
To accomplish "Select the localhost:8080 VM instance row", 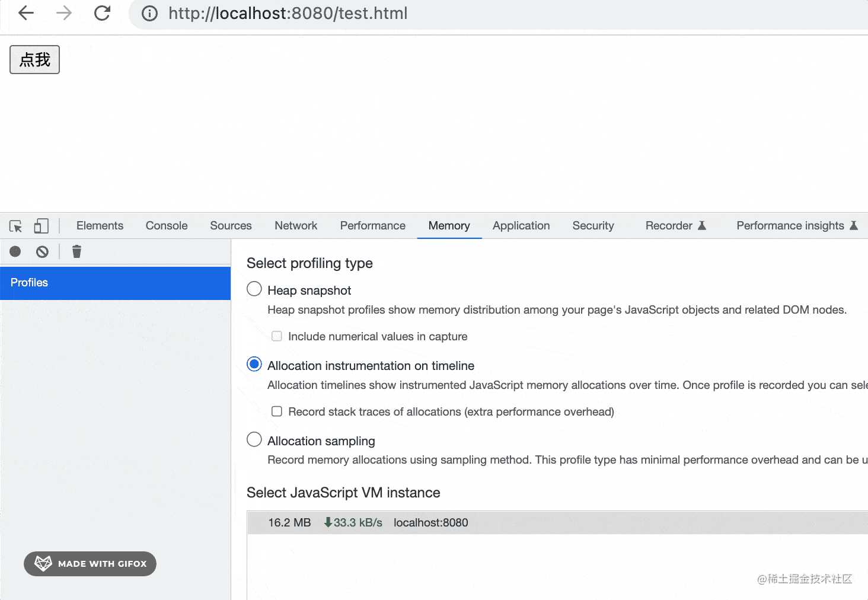I will [x=557, y=523].
